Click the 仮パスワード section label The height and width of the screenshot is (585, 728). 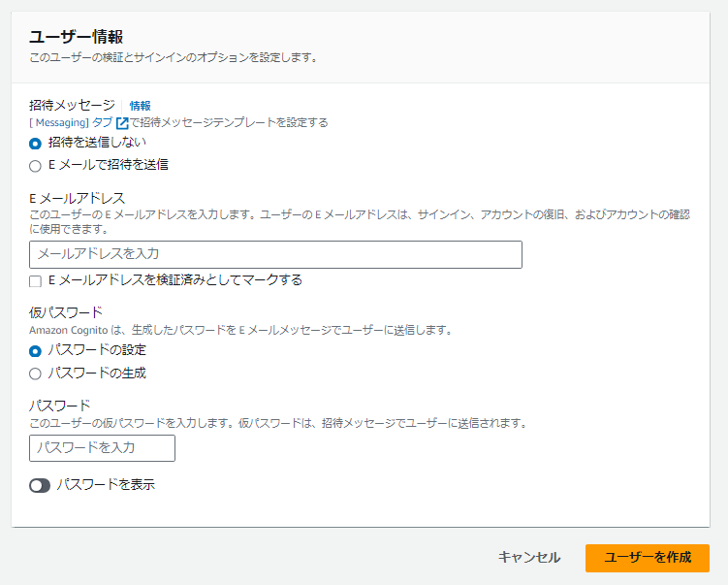66,312
